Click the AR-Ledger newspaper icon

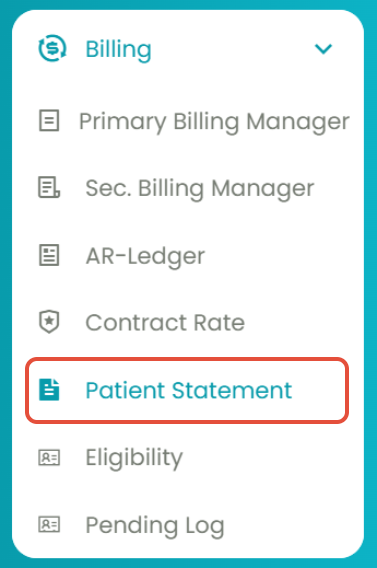49,255
